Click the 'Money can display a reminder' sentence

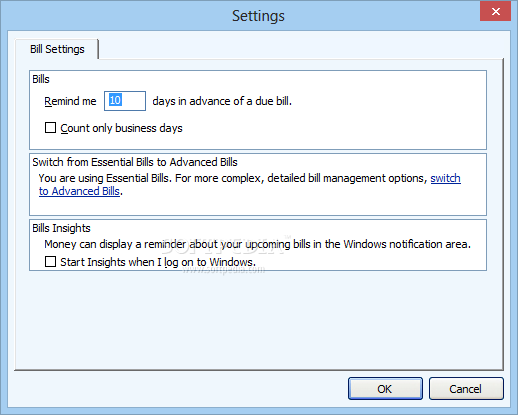pos(257,244)
